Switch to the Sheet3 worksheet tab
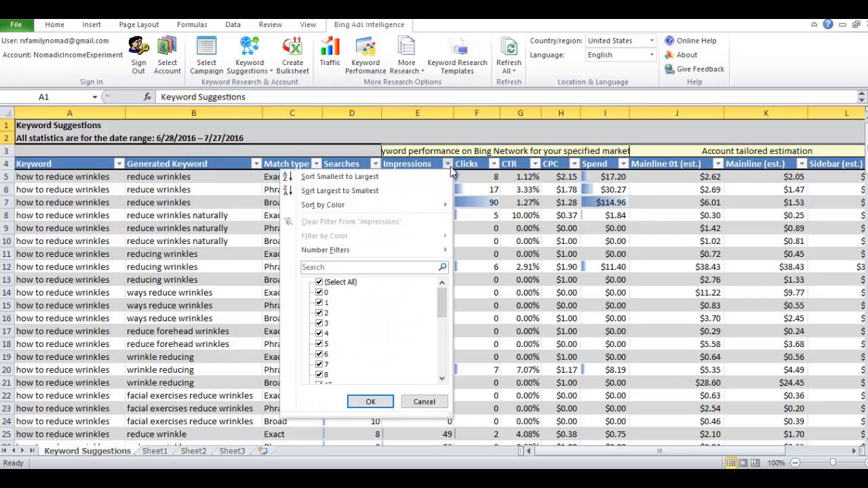The width and height of the screenshot is (868, 488). 232,451
